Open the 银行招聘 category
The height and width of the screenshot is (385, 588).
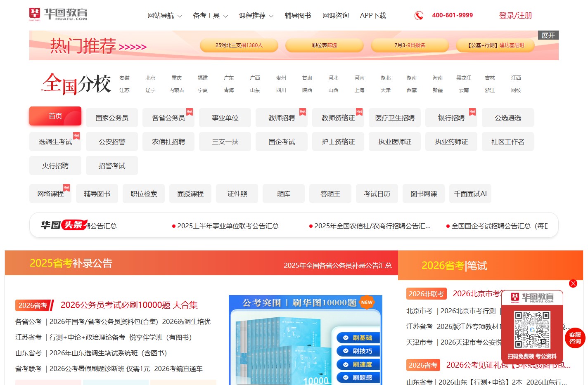(451, 118)
